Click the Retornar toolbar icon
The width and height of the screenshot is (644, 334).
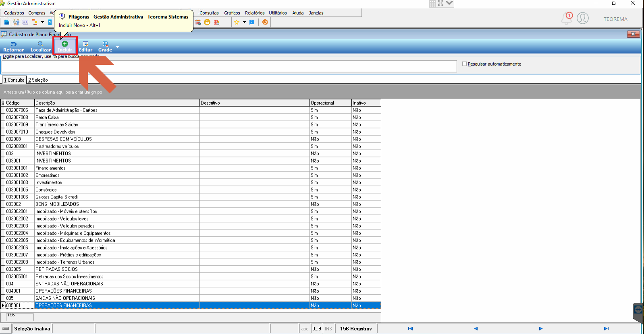coord(13,46)
